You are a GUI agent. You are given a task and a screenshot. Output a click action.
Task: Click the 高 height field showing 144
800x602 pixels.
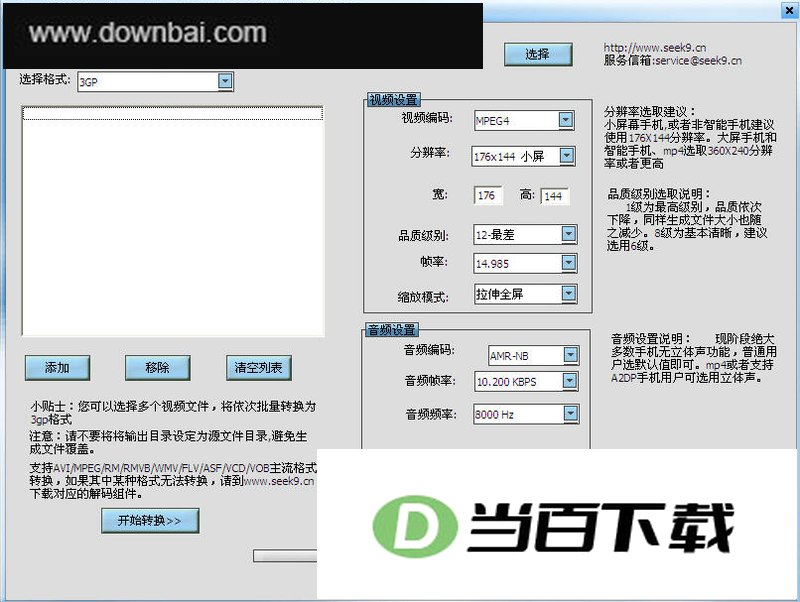[x=555, y=196]
